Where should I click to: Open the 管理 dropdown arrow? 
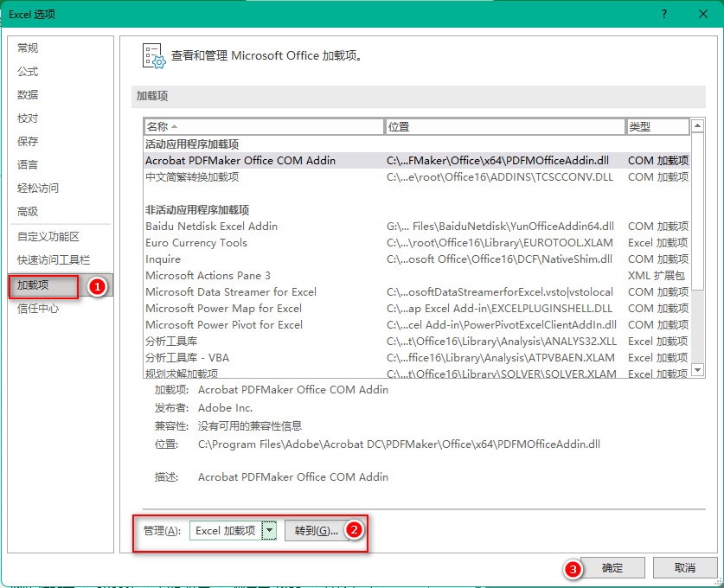[x=270, y=531]
